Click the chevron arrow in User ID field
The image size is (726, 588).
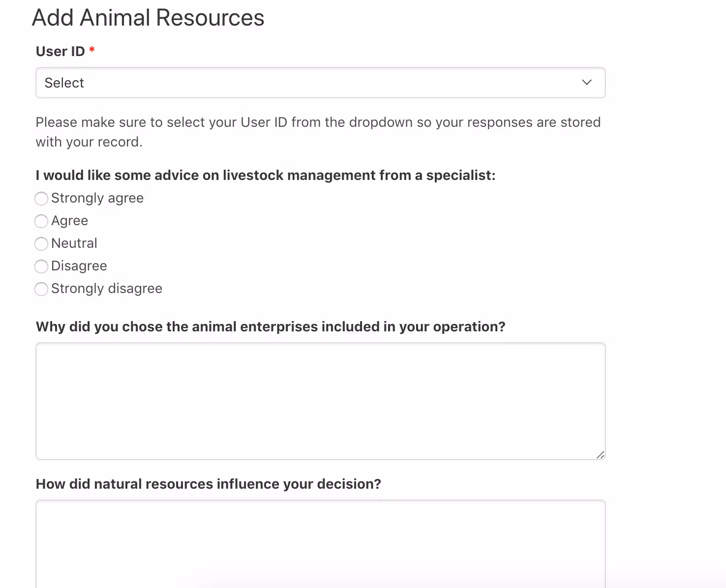(586, 83)
